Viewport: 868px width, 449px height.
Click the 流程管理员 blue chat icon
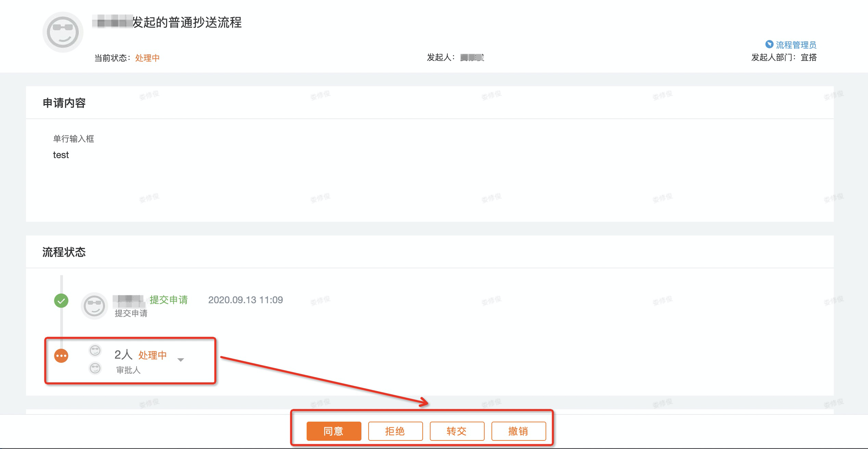click(769, 44)
